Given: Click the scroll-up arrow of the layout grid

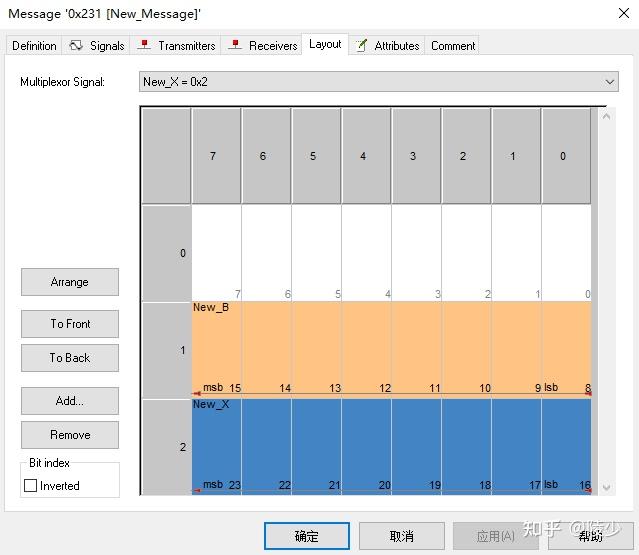Looking at the screenshot, I should point(605,117).
